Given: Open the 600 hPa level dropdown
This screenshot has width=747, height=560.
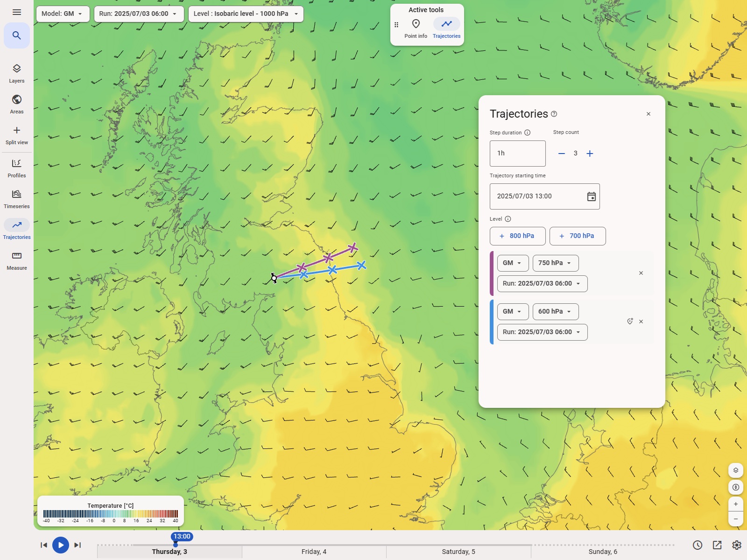Looking at the screenshot, I should point(556,312).
